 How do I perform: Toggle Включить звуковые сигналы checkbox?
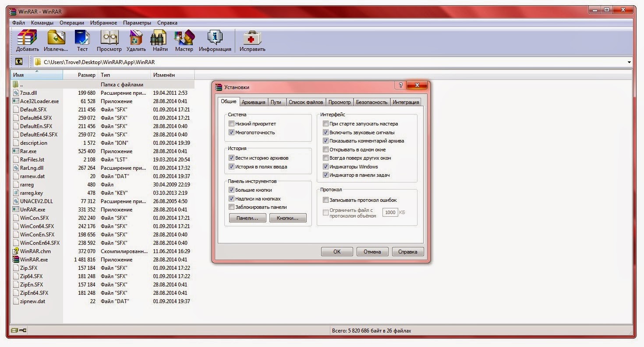tap(326, 132)
